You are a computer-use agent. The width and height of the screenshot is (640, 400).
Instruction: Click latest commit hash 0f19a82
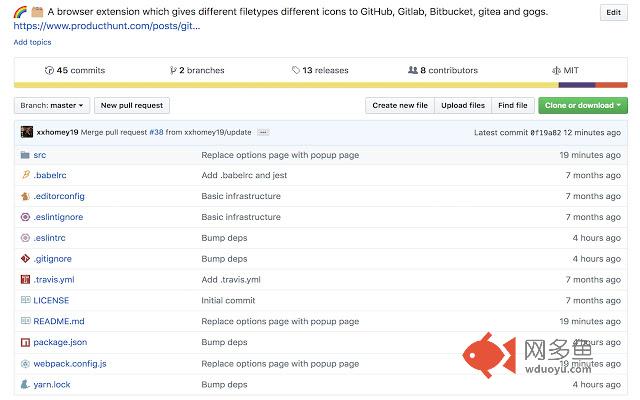click(546, 133)
